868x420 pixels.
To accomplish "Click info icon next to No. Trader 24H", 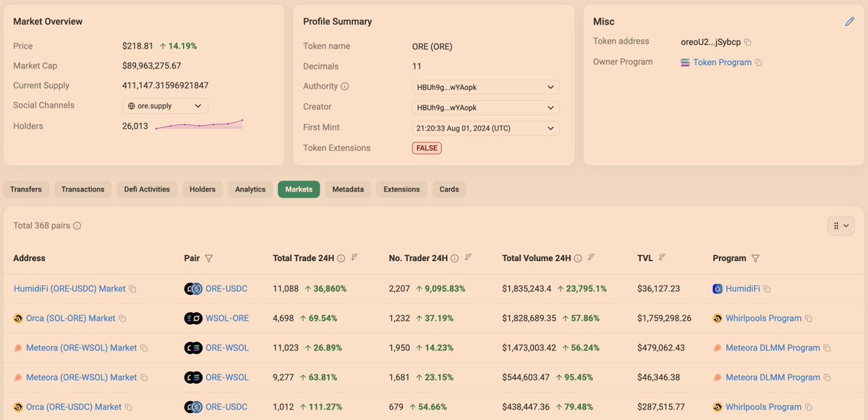I will pyautogui.click(x=454, y=258).
